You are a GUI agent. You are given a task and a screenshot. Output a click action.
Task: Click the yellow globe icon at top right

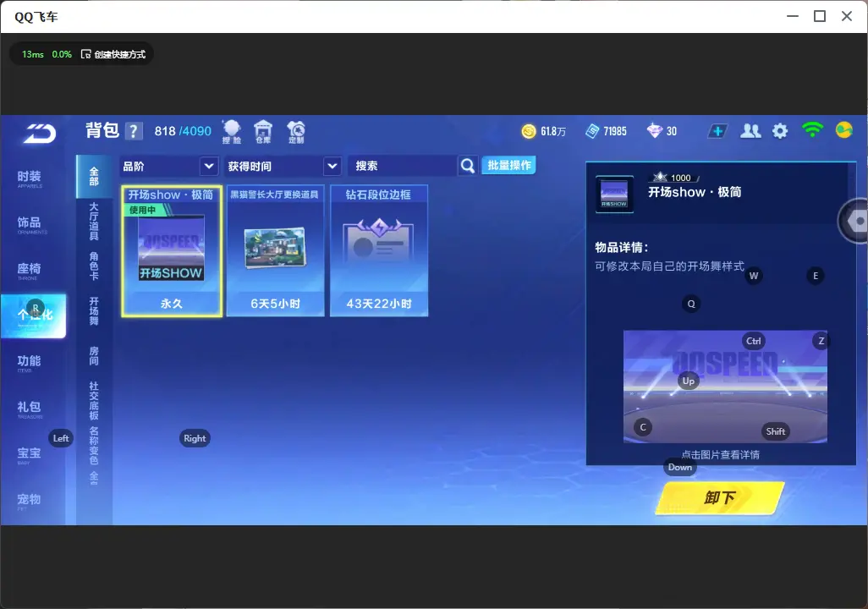(x=844, y=130)
